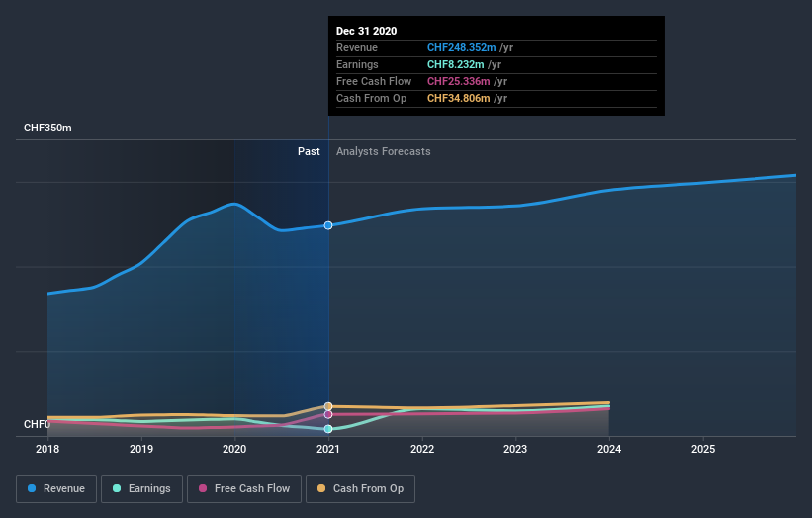
Task: Click the 2020 x-axis label
Action: click(x=234, y=449)
